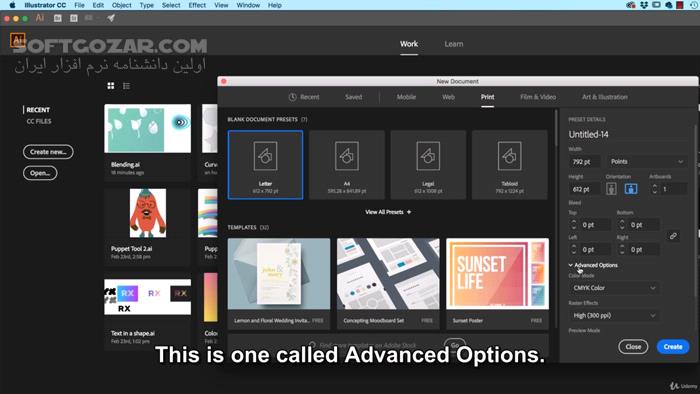The height and width of the screenshot is (394, 700).
Task: Click the Creative Cloud menu bar icon
Action: click(x=631, y=5)
